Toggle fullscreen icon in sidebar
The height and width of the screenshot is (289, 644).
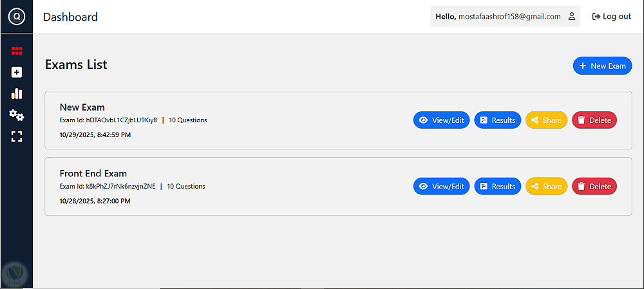click(x=17, y=136)
